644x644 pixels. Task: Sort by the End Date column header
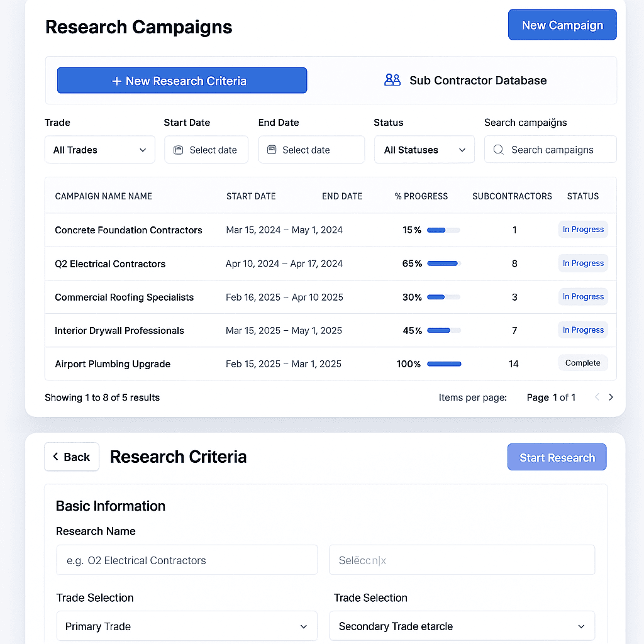pos(342,196)
